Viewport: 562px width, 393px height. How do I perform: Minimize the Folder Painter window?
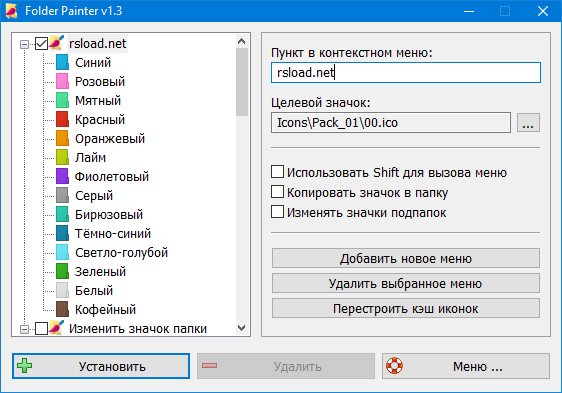point(469,11)
